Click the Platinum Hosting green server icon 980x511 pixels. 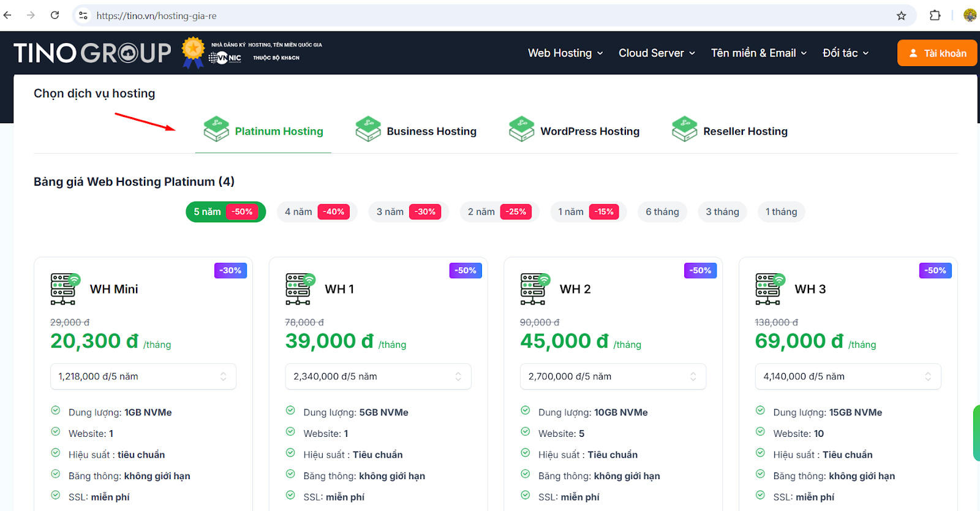pyautogui.click(x=216, y=129)
